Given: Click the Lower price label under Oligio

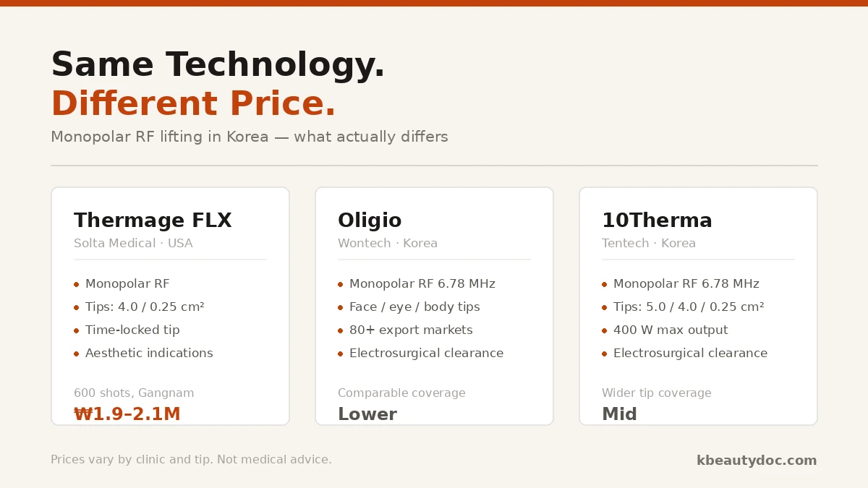Looking at the screenshot, I should [367, 414].
